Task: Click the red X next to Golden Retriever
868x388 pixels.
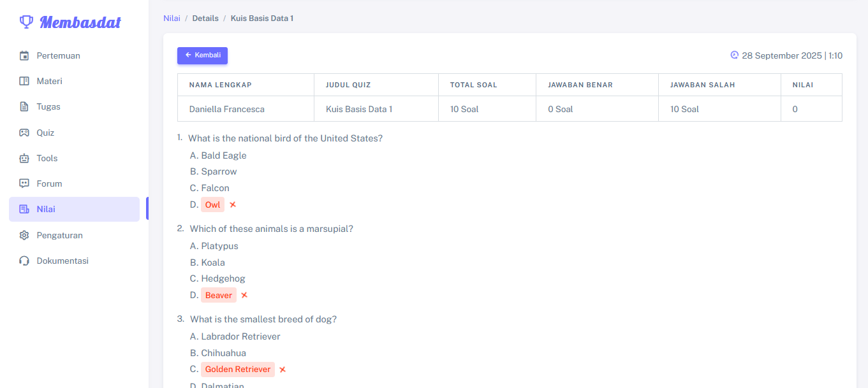Action: (x=283, y=370)
